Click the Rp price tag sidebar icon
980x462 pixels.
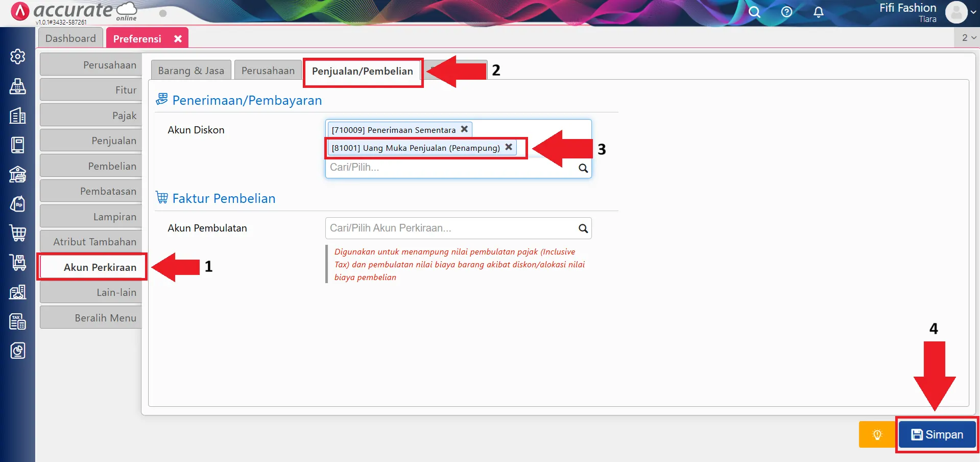point(18,204)
